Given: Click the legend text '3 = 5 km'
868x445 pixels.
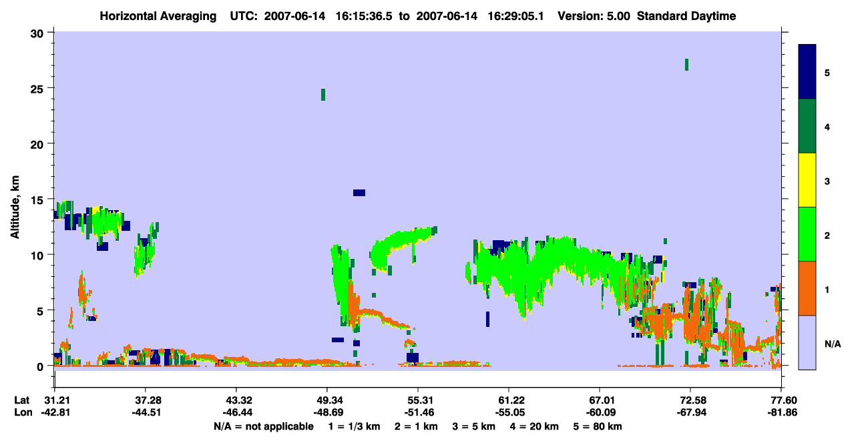Looking at the screenshot, I should (x=474, y=426).
